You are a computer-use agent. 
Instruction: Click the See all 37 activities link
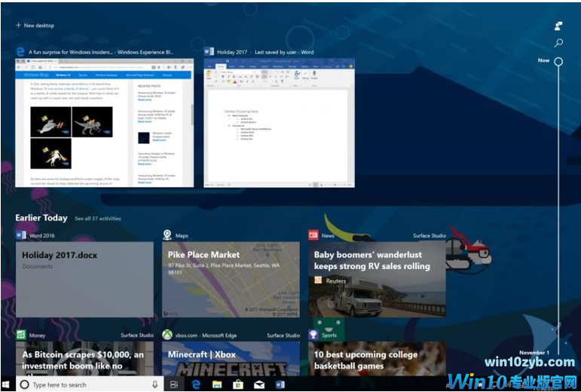click(x=98, y=219)
